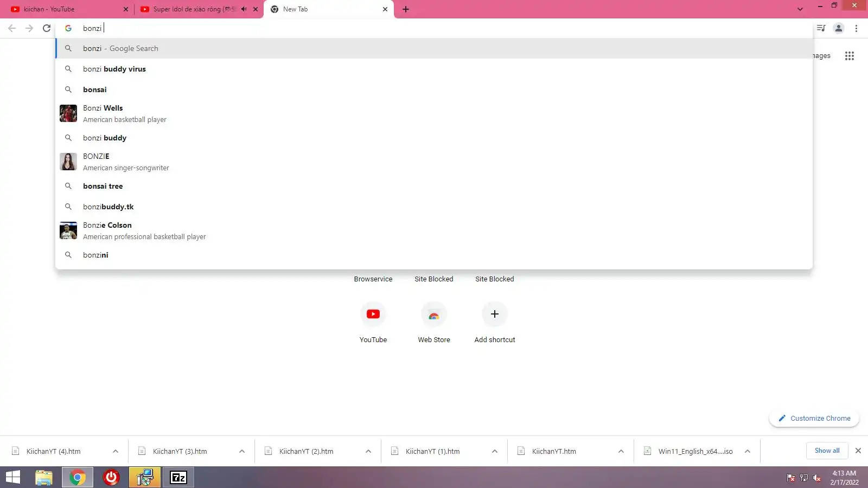Open downloaded KiichanYT (3).htm file
This screenshot has width=868, height=488.
click(180, 451)
